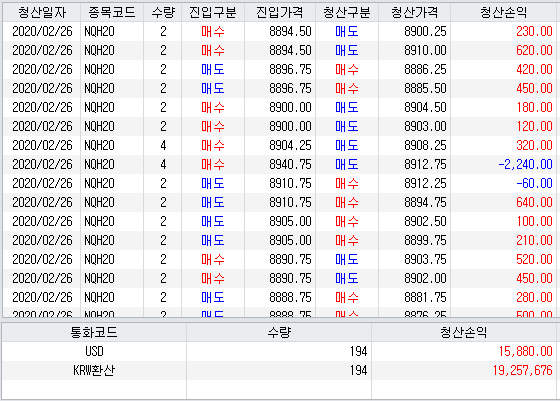Click the 진입가격 column header
The image size is (560, 401).
pyautogui.click(x=280, y=12)
